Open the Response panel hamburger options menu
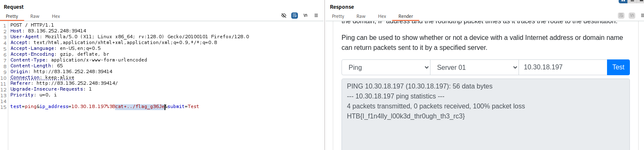644x150 pixels. (x=641, y=15)
